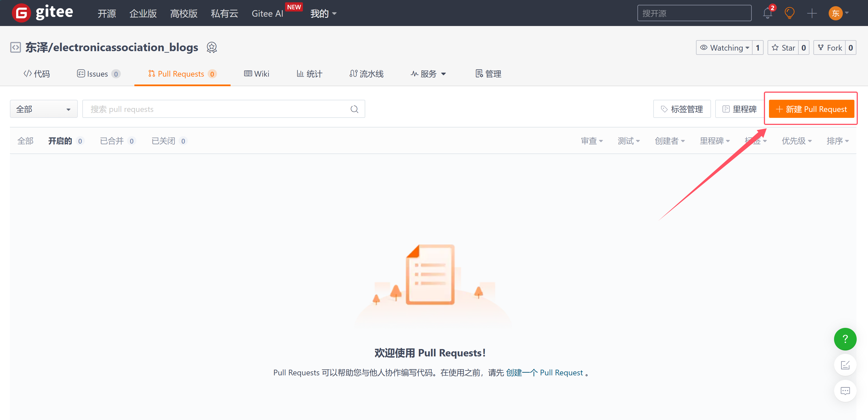Click the Watching count 1
868x420 pixels.
[x=757, y=48]
